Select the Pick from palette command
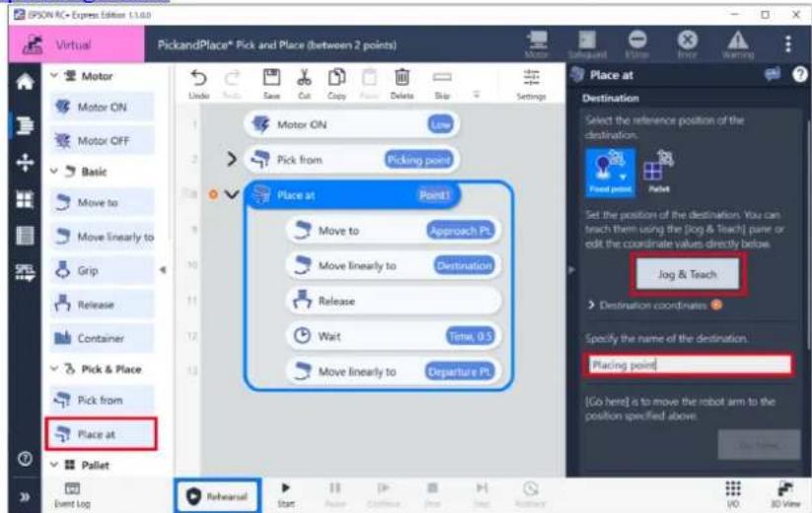This screenshot has width=812, height=513. click(x=102, y=401)
